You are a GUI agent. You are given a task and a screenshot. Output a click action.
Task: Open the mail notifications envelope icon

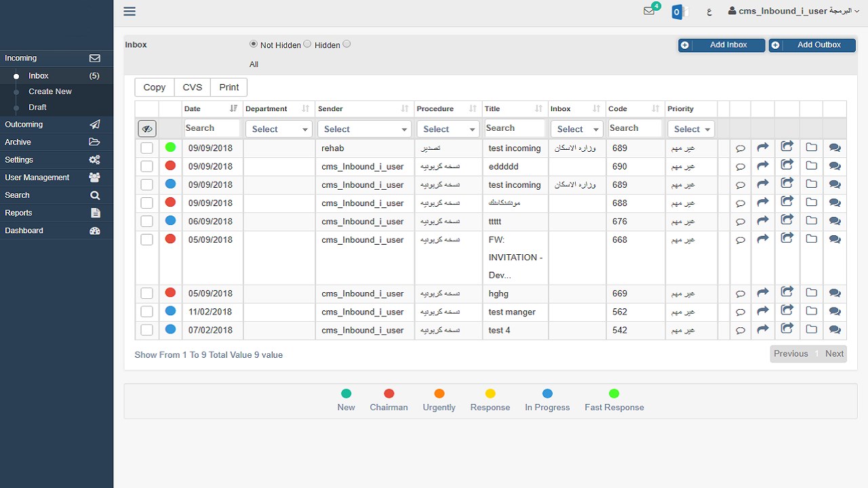point(650,11)
